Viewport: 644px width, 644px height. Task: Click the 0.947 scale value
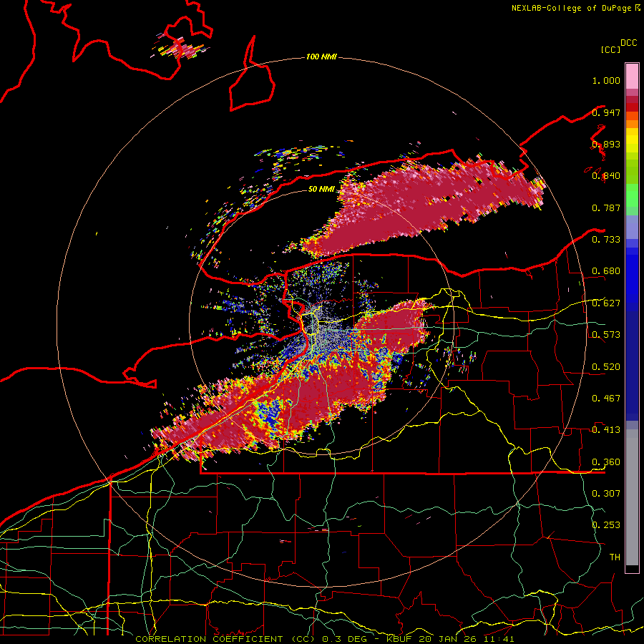coord(606,112)
